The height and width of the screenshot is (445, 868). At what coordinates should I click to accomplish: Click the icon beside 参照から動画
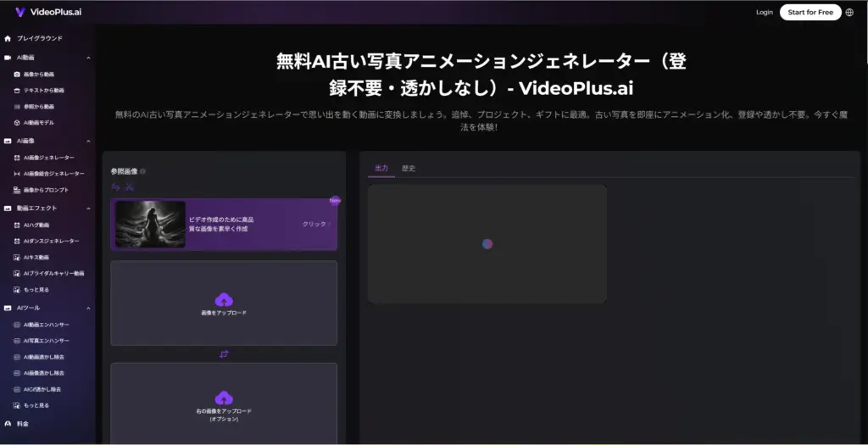tap(17, 106)
